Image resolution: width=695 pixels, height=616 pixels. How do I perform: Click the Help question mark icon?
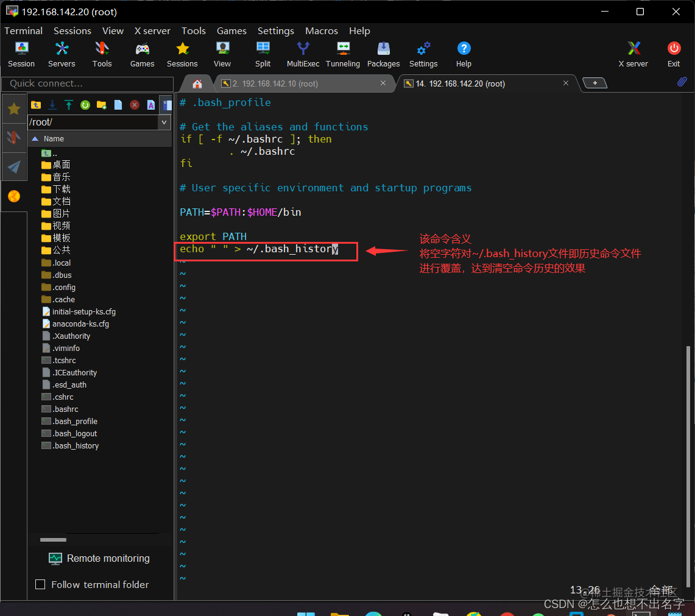pos(464,54)
